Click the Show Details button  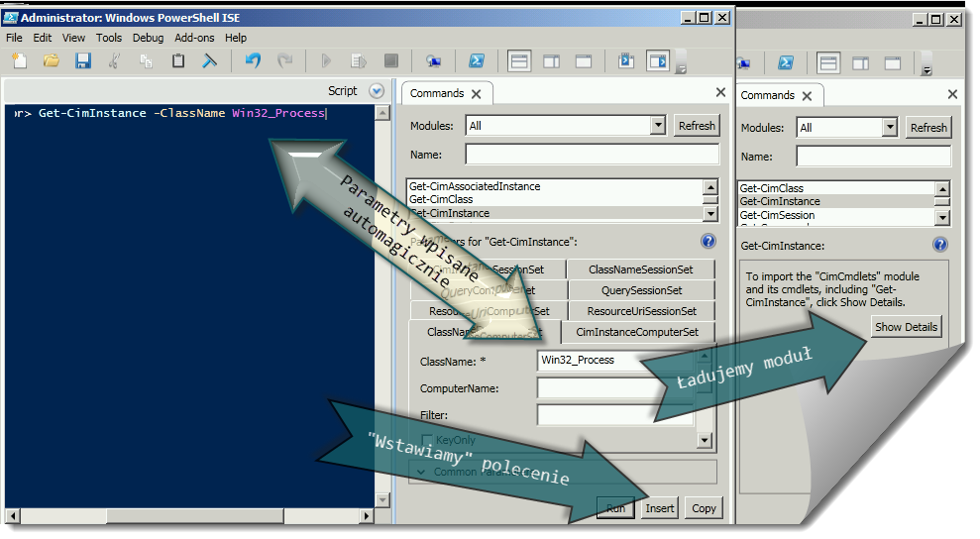pos(906,327)
